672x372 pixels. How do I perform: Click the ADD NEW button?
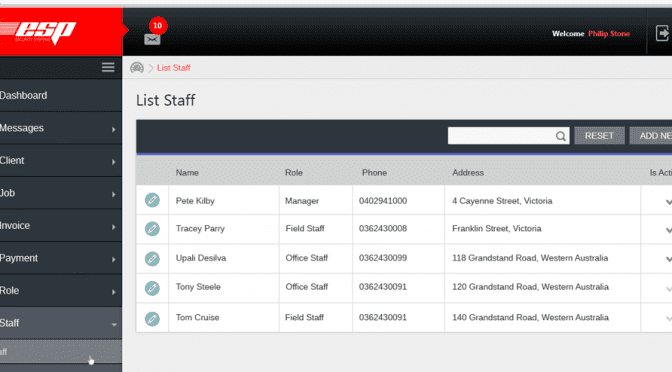651,136
